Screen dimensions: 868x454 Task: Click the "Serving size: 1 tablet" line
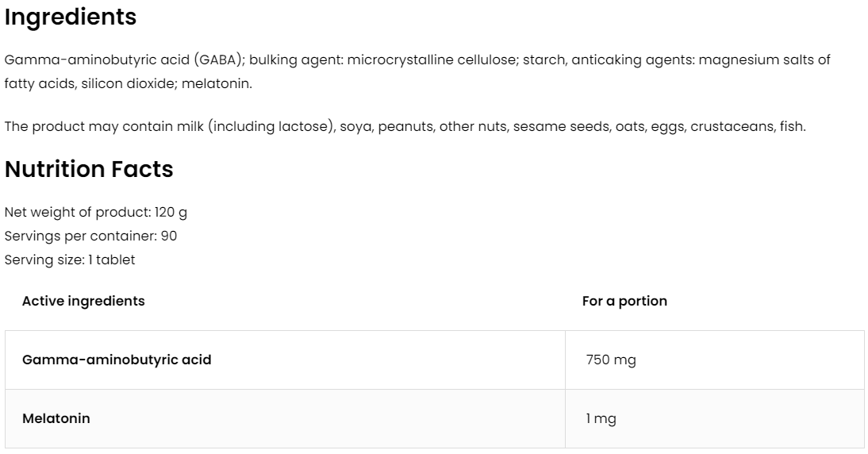(70, 260)
